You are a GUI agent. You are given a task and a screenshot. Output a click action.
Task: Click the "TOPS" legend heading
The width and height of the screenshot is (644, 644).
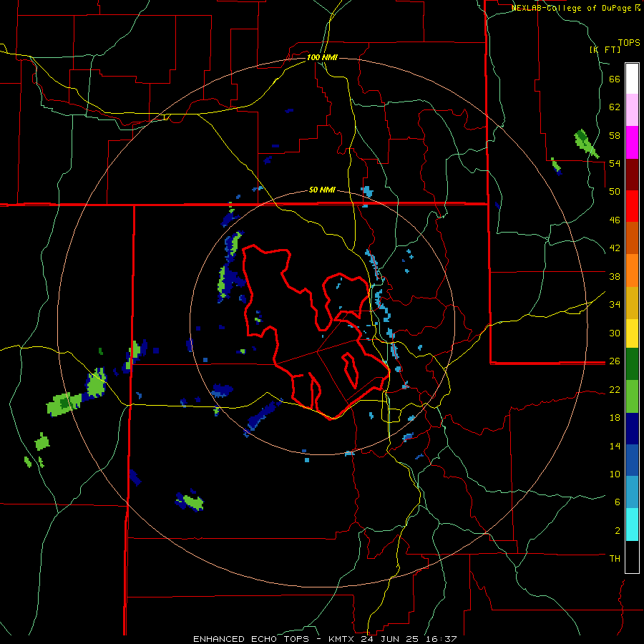pyautogui.click(x=629, y=43)
